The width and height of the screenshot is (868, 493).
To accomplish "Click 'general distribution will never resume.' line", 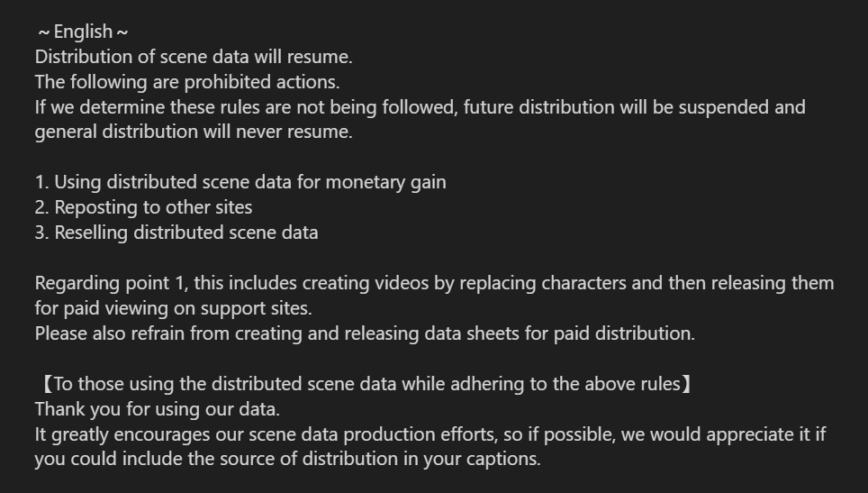I will pyautogui.click(x=194, y=132).
